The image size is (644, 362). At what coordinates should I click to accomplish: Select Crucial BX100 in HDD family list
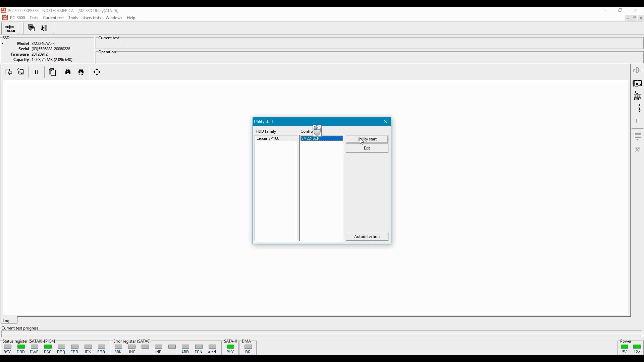point(268,138)
